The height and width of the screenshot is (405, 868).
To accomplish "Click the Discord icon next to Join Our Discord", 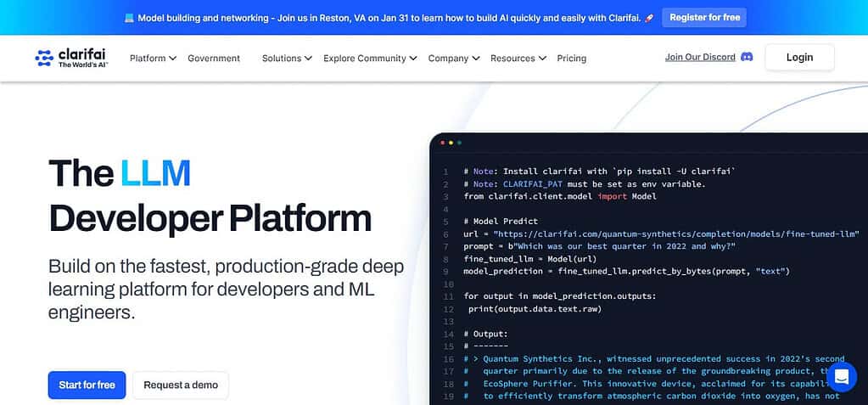I will coord(746,57).
